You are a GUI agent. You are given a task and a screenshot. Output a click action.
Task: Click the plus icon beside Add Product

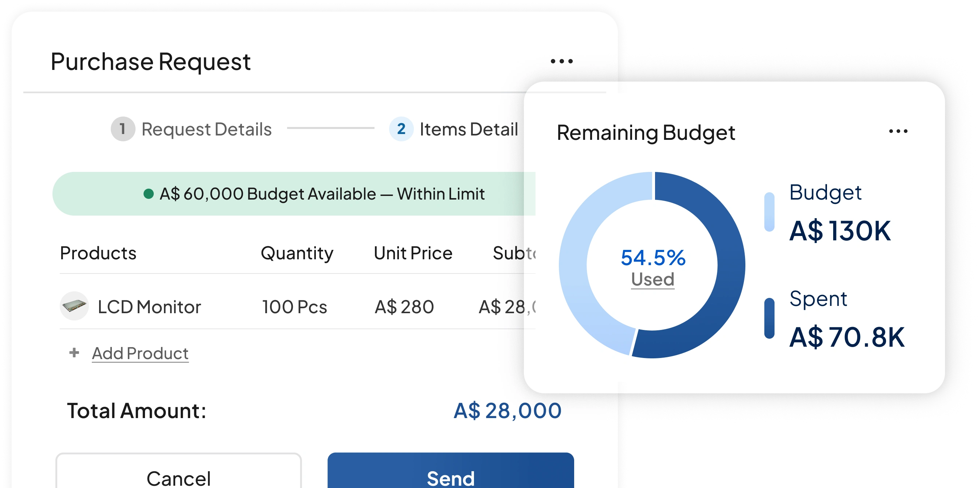(x=74, y=353)
